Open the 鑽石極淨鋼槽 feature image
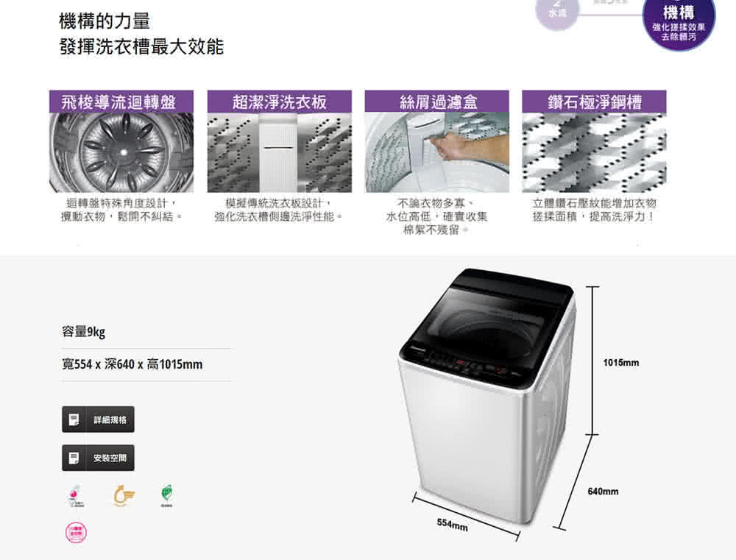The image size is (736, 560). tap(594, 152)
